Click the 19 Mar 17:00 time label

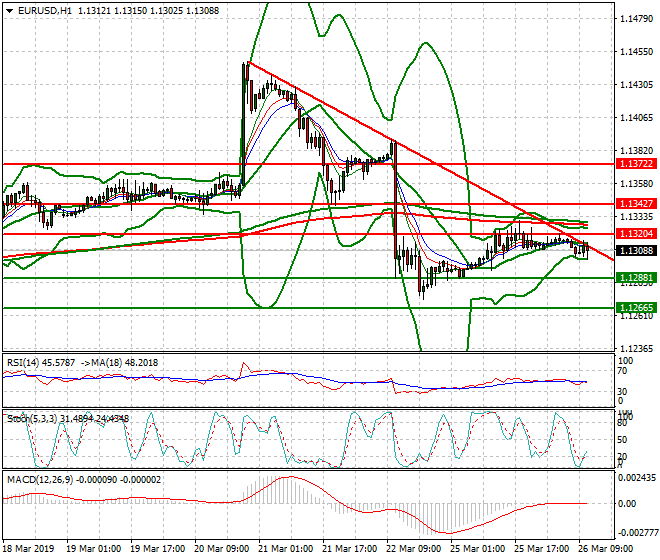tap(157, 549)
